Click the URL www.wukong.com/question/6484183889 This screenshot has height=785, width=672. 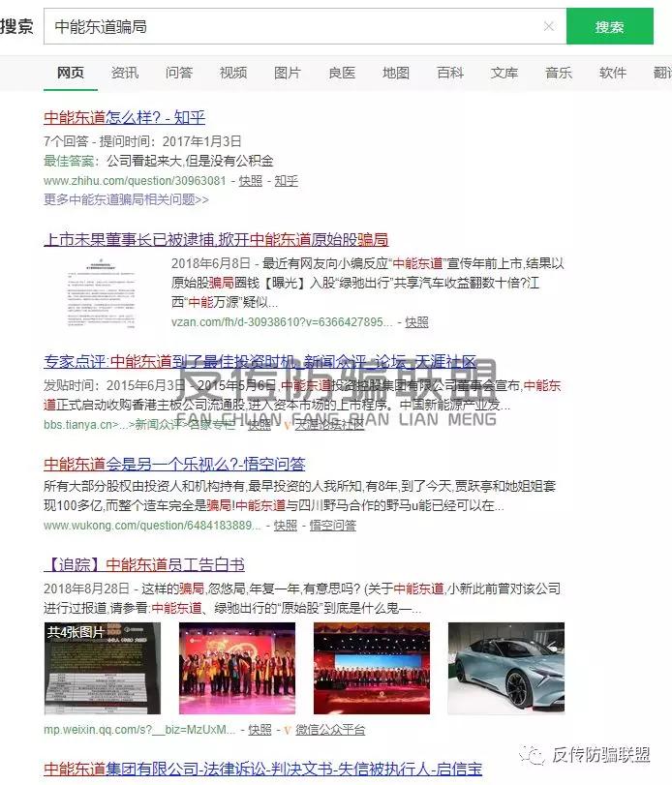152,526
